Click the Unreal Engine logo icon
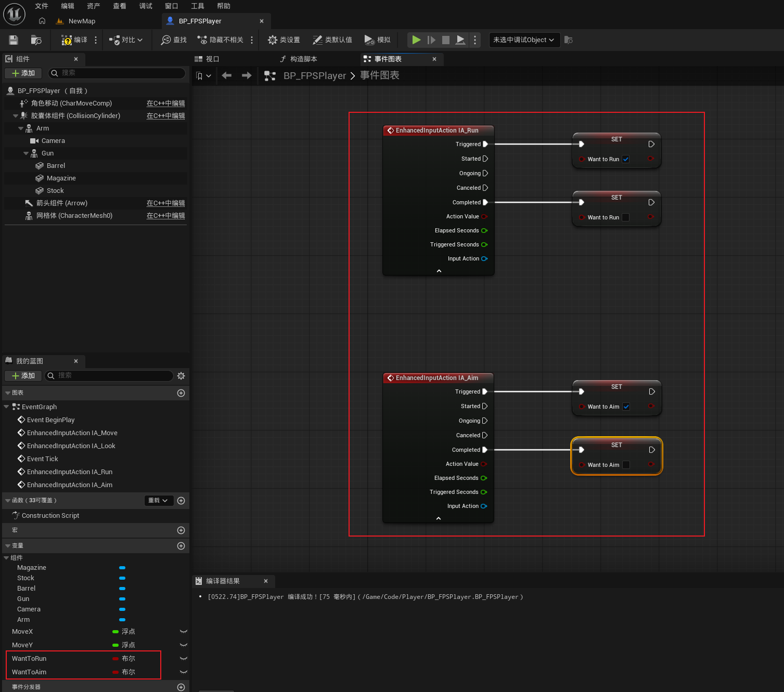Screen dimensions: 784x692 point(14,14)
